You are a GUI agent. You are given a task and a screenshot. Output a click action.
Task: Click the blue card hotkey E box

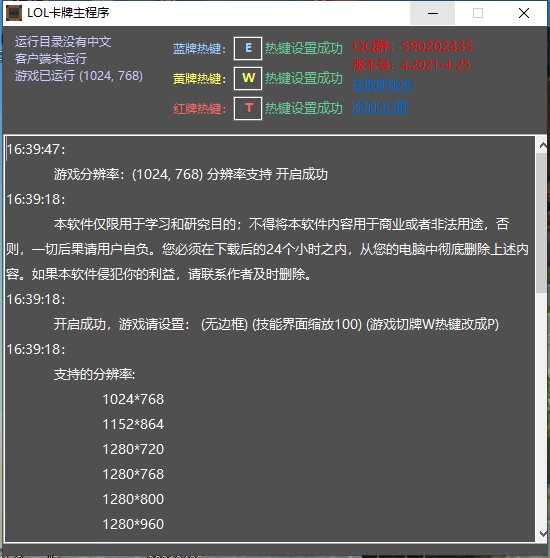[x=248, y=48]
